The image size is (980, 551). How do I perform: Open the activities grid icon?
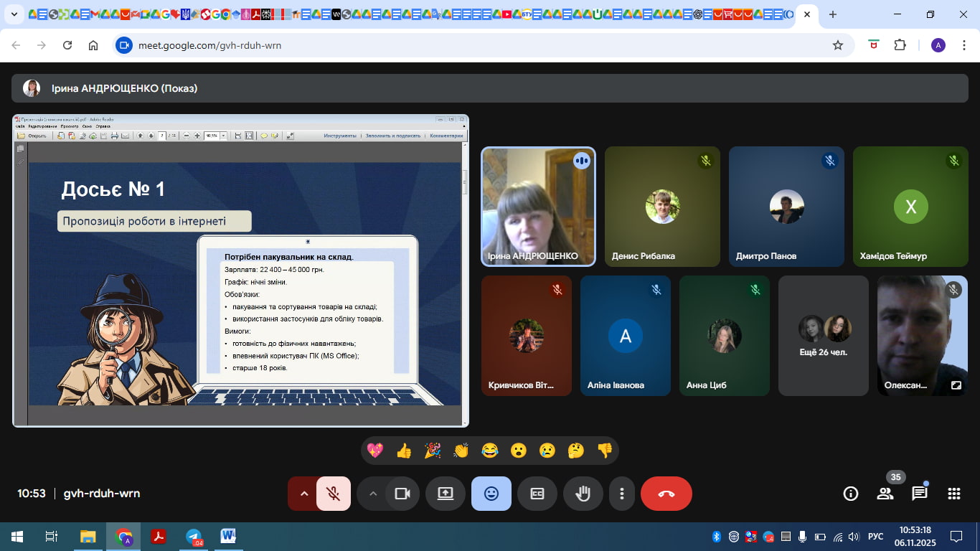pyautogui.click(x=953, y=494)
